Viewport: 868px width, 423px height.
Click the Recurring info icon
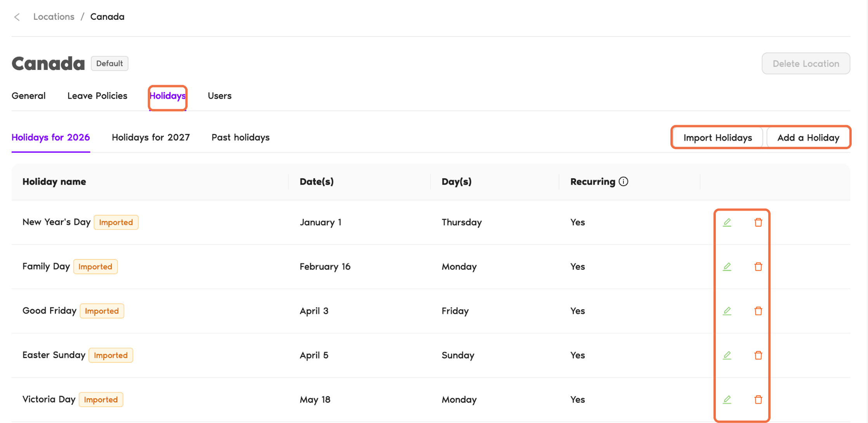coord(623,181)
